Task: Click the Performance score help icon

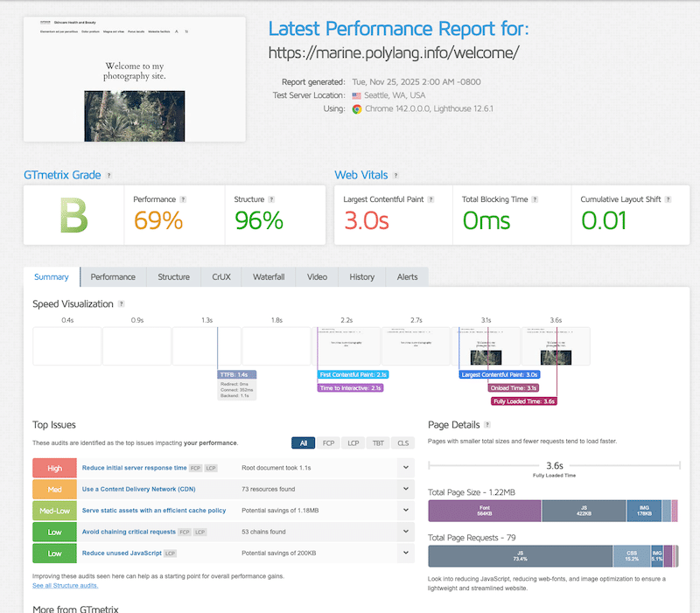Action: [182, 199]
